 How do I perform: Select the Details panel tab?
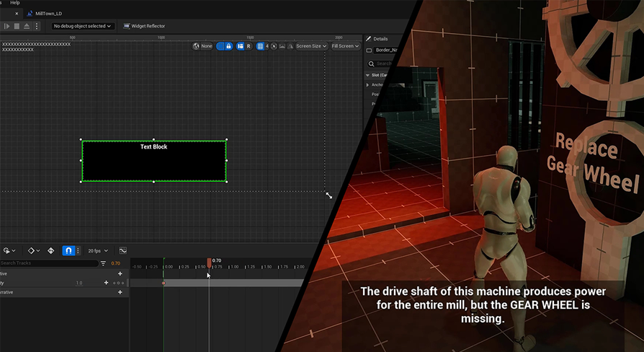point(380,39)
